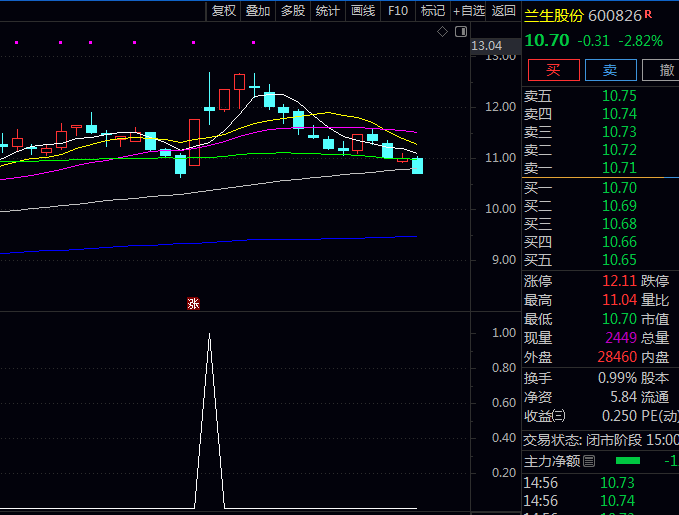Click the green 主力净额 bar
Viewport: 679px width, 515px height.
(x=628, y=461)
